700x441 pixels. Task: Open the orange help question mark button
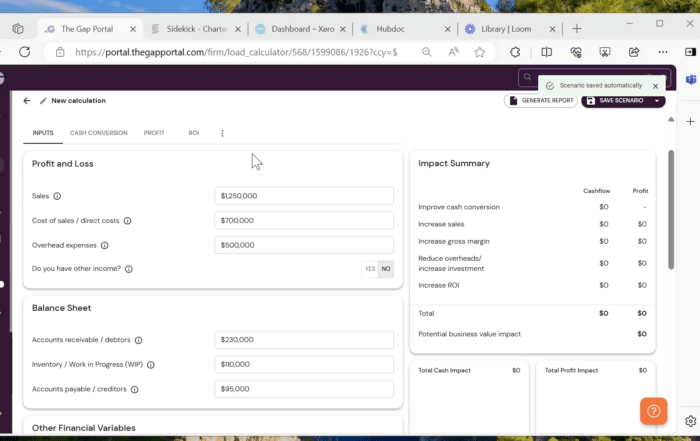pos(653,411)
